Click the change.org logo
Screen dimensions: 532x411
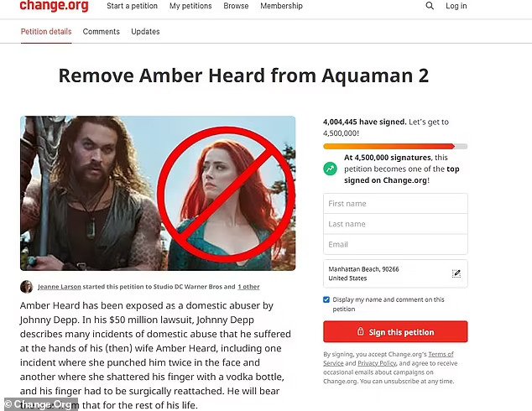tap(55, 6)
